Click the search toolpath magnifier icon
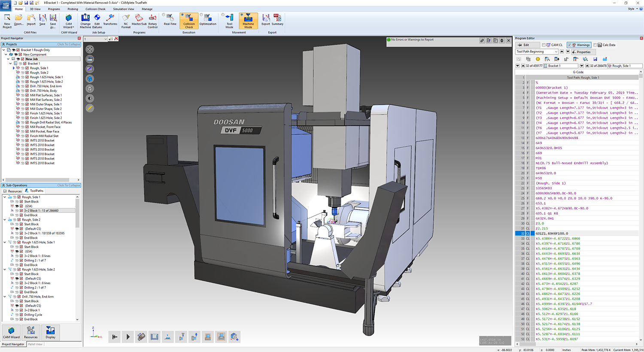The height and width of the screenshot is (352, 644). point(585,59)
